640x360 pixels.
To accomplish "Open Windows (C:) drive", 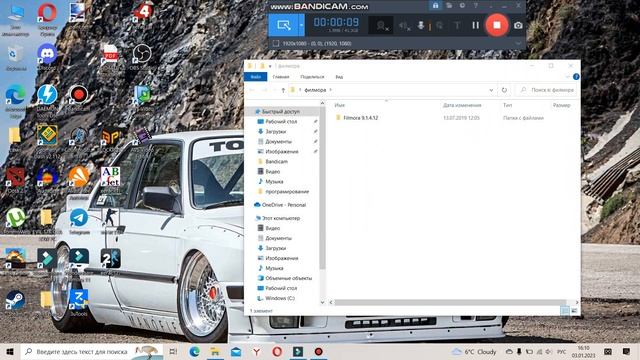I will [280, 298].
